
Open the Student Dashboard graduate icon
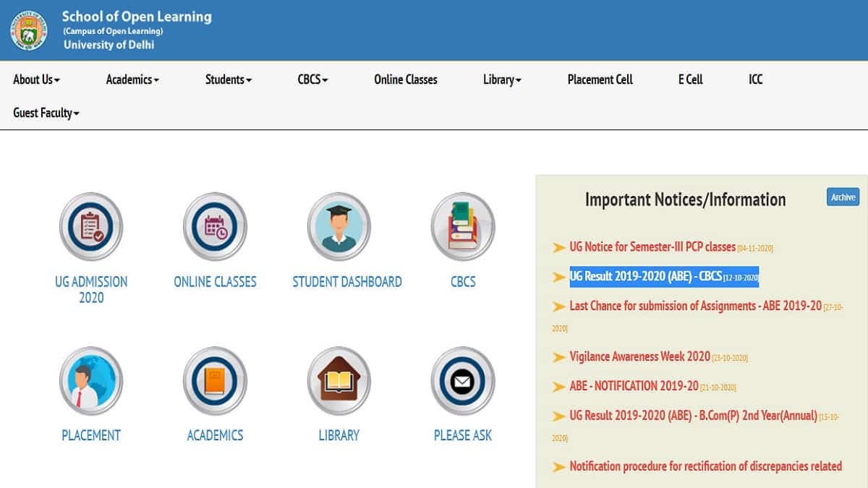tap(339, 226)
